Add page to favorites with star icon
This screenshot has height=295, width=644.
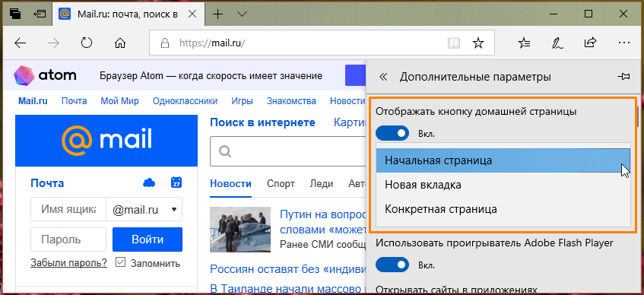(x=478, y=43)
